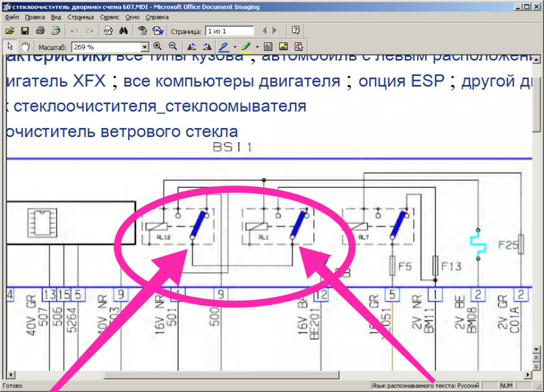Click the Сохранить save button
Screen dimensions: 544x392
coord(25,31)
